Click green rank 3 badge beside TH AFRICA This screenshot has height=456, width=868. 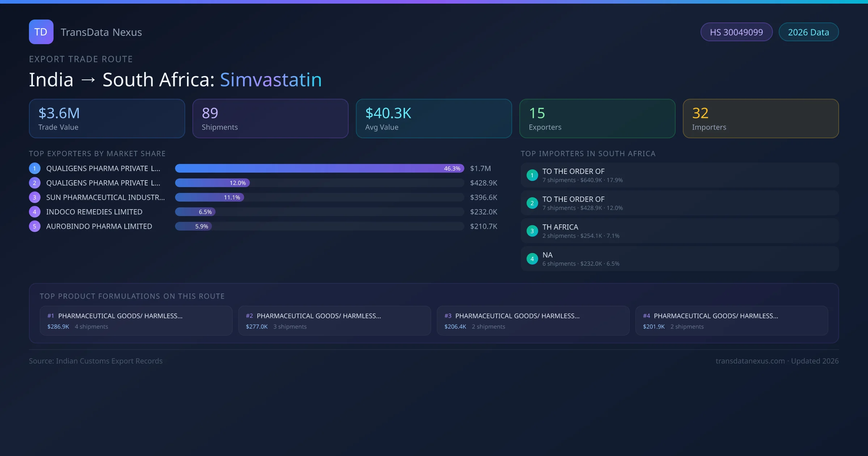(x=532, y=231)
